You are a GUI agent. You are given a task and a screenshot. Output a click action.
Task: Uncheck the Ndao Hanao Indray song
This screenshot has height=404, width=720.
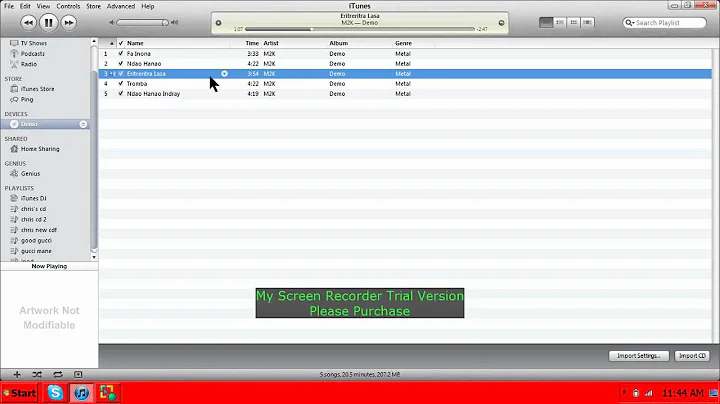121,94
